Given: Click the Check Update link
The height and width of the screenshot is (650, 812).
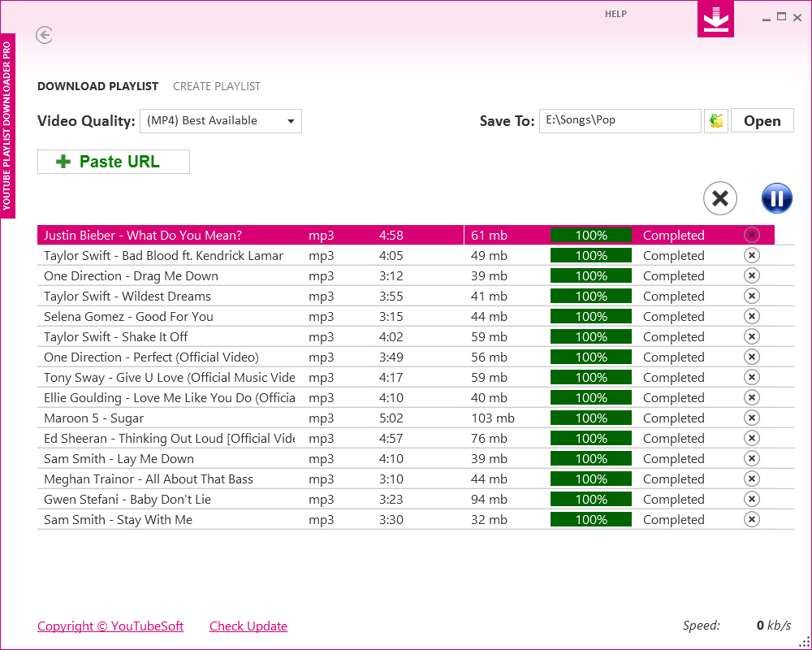Looking at the screenshot, I should tap(248, 626).
